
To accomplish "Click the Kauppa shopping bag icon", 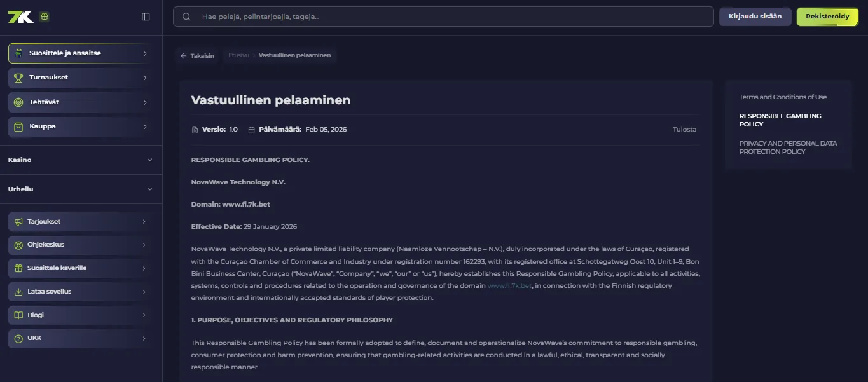I will 18,126.
